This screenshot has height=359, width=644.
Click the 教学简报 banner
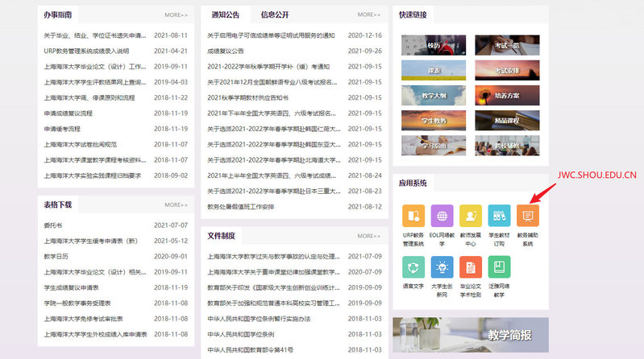tap(470, 334)
